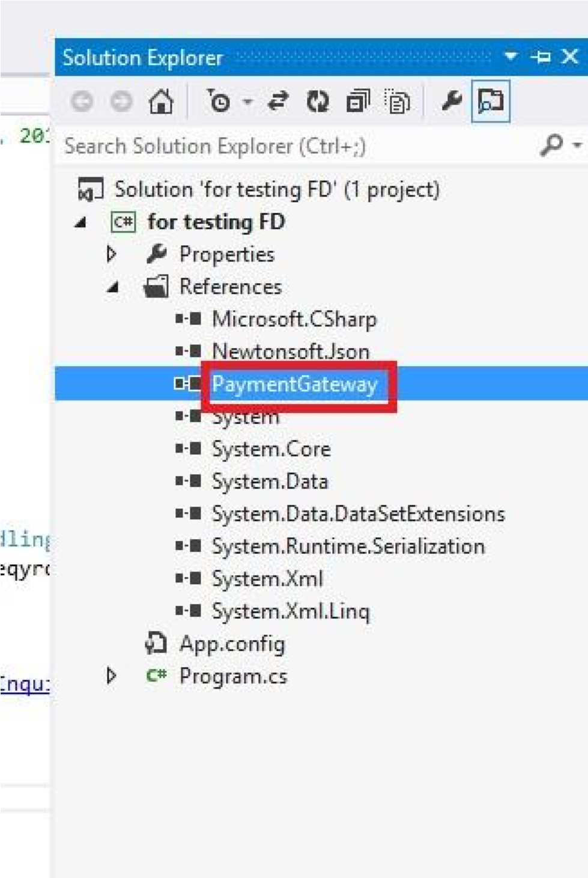The height and width of the screenshot is (878, 588).
Task: Click the Home icon in Solution Explorer toolbar
Action: point(161,102)
